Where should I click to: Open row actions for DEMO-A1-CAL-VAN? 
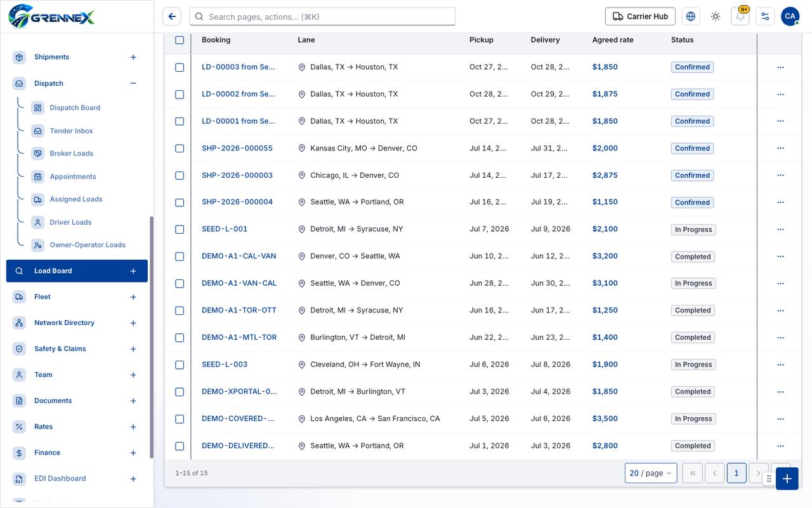point(780,257)
